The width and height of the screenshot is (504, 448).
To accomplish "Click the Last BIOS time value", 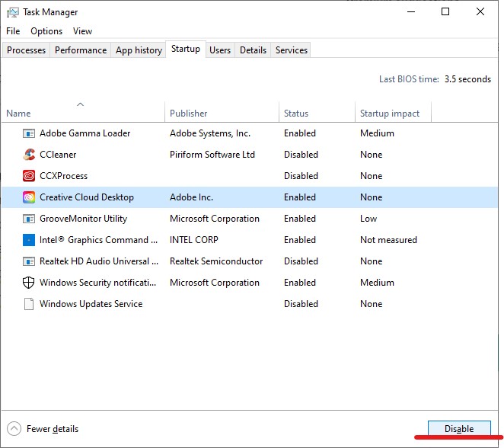I will [x=467, y=79].
